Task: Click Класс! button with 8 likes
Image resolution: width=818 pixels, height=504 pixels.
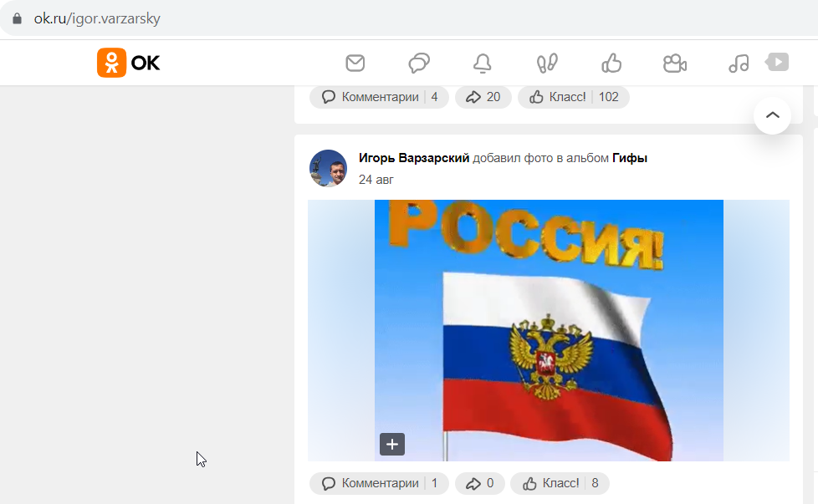Action: (x=560, y=483)
